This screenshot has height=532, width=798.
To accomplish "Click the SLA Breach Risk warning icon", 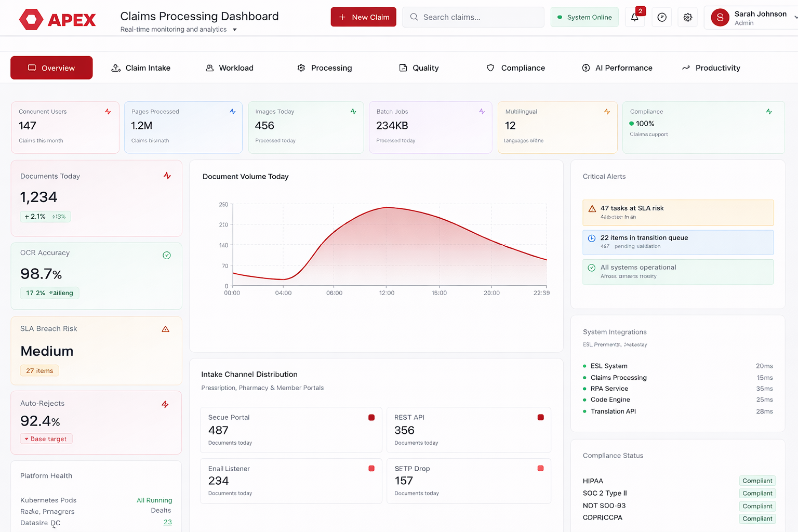I will (x=165, y=329).
